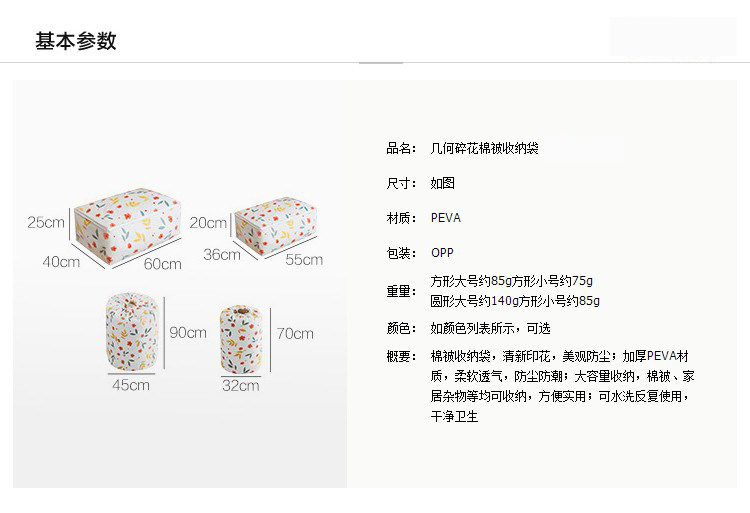Click the large round drawstring bag image
Viewport: 750px width, 513px height.
[x=132, y=332]
